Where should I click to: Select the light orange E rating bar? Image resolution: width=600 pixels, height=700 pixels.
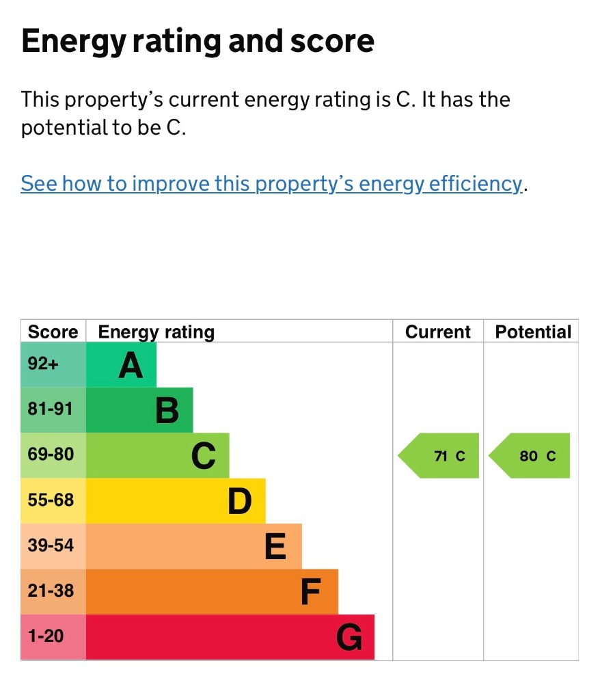pos(194,546)
